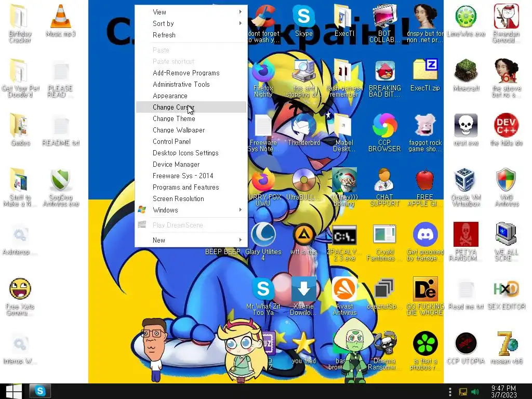Viewport: 532px width, 399px height.
Task: Open Administrative Tools from the menu
Action: click(191, 84)
